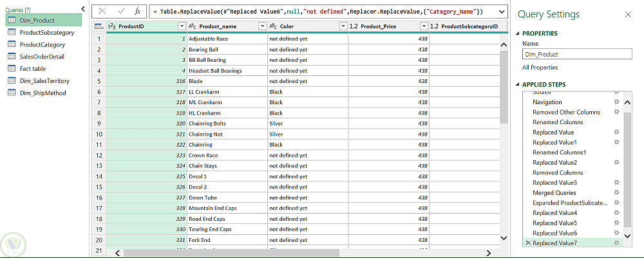
Task: Click the Applied Steps scroll-up arrow
Action: 627,102
